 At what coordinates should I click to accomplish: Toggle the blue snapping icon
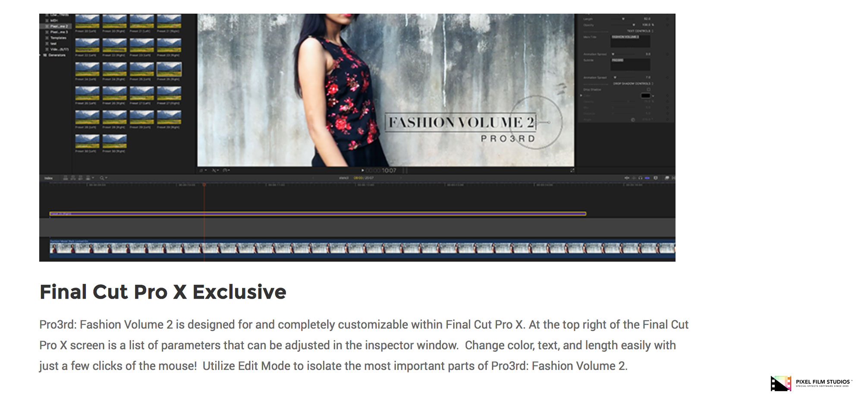647,178
